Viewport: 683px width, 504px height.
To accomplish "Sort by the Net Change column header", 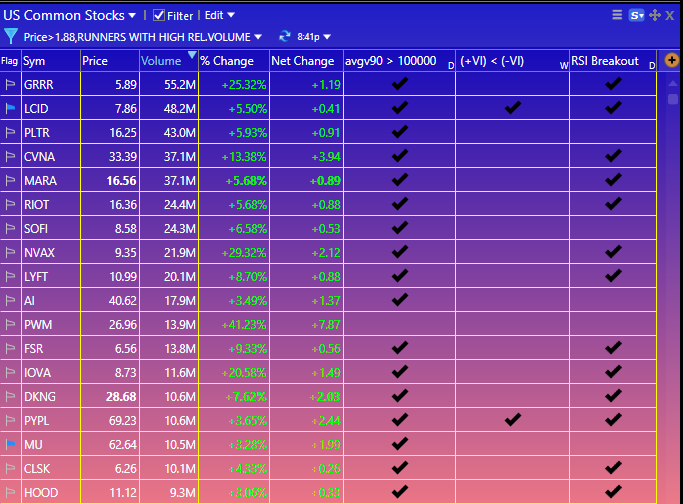I will (x=306, y=61).
